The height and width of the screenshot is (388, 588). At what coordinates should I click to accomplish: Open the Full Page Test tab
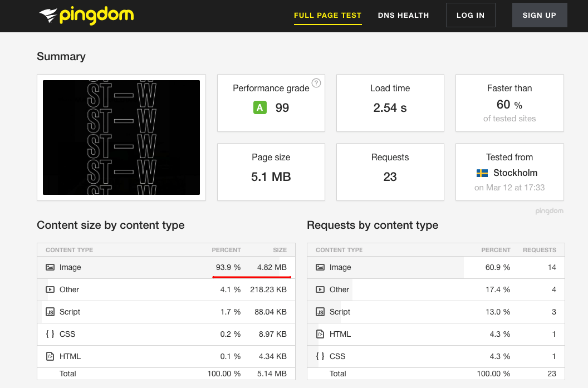coord(328,16)
